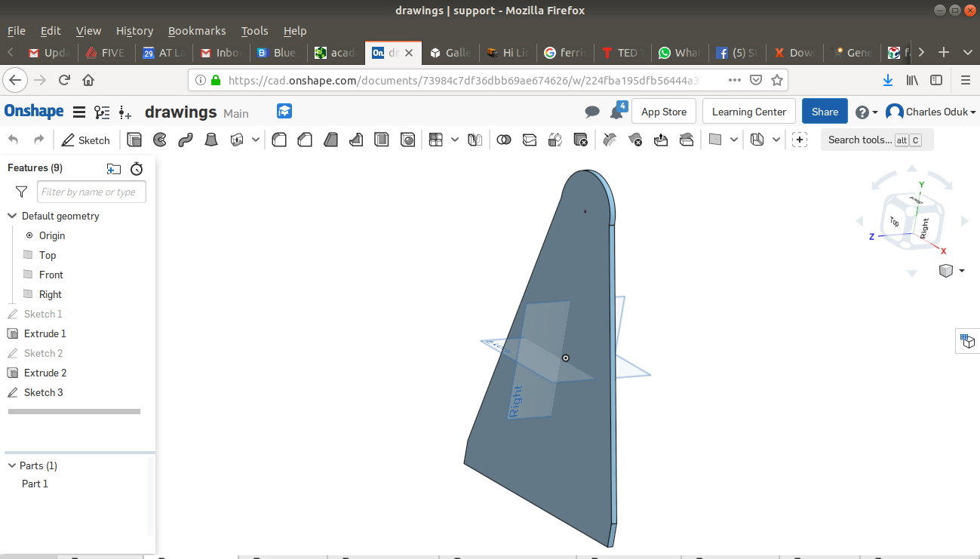Viewport: 980px width, 559px height.
Task: Select the Extrude tool in toolbar
Action: pyautogui.click(x=134, y=140)
